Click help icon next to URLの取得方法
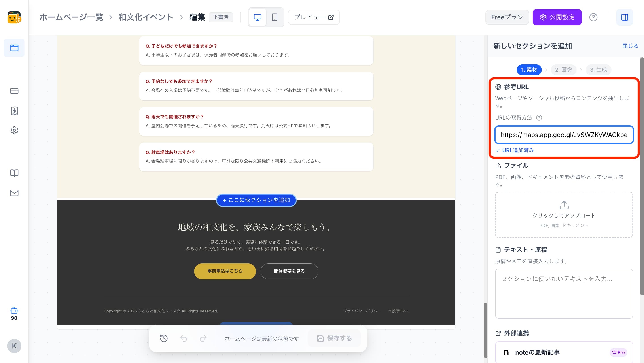644x363 pixels. (539, 117)
